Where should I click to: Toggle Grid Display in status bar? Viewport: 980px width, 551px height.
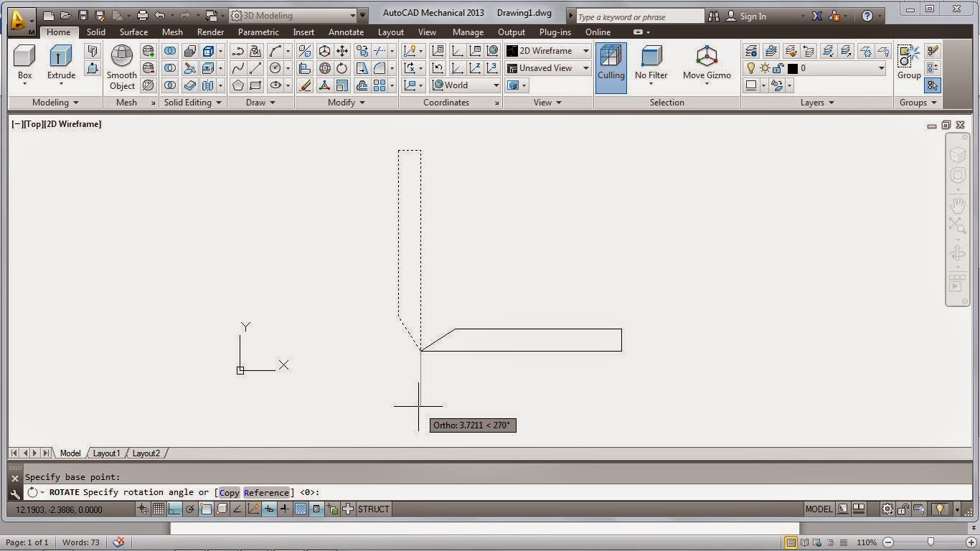pyautogui.click(x=159, y=509)
